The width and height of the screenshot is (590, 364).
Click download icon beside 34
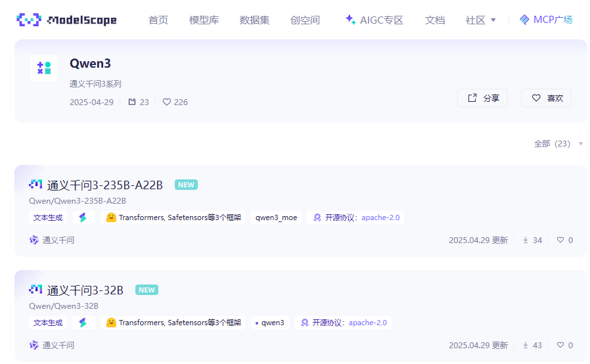526,240
